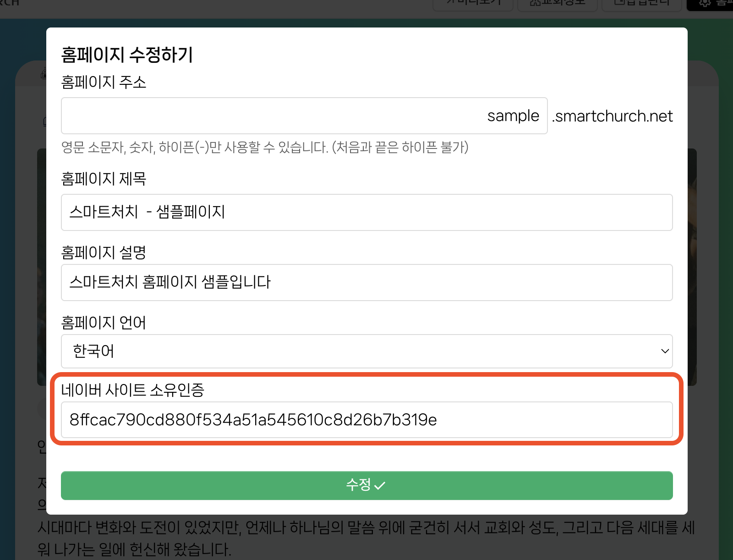
Task: Open the 미리보기 button in the top bar
Action: pyautogui.click(x=473, y=3)
